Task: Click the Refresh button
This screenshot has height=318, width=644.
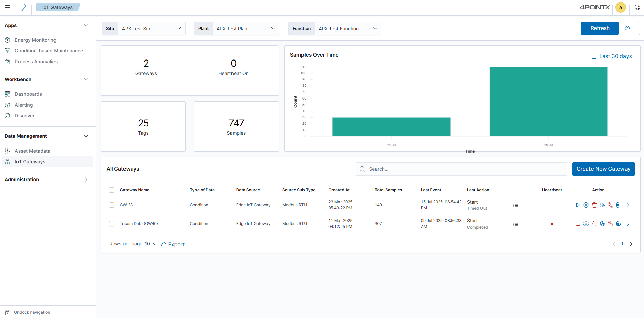Action: pyautogui.click(x=600, y=28)
